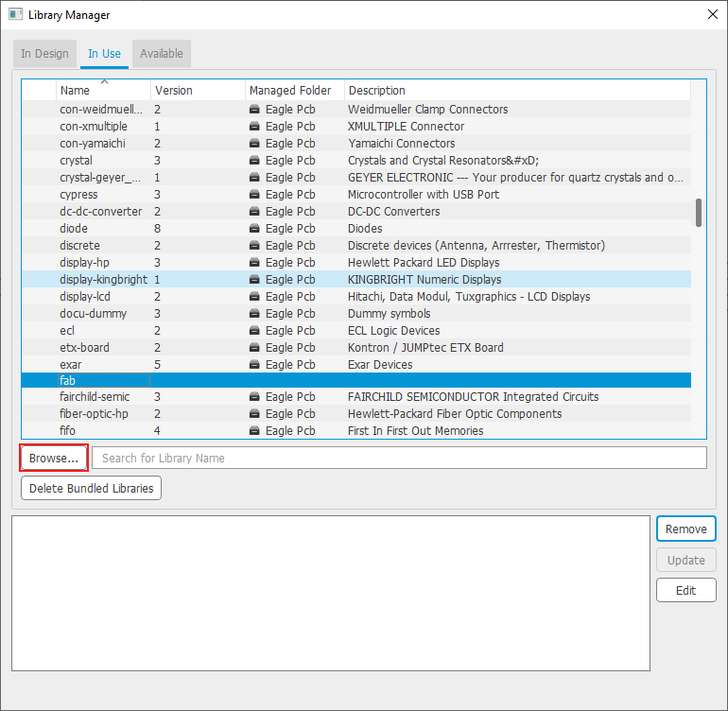The height and width of the screenshot is (711, 728).
Task: Select the docu-dummy library name
Action: (93, 314)
